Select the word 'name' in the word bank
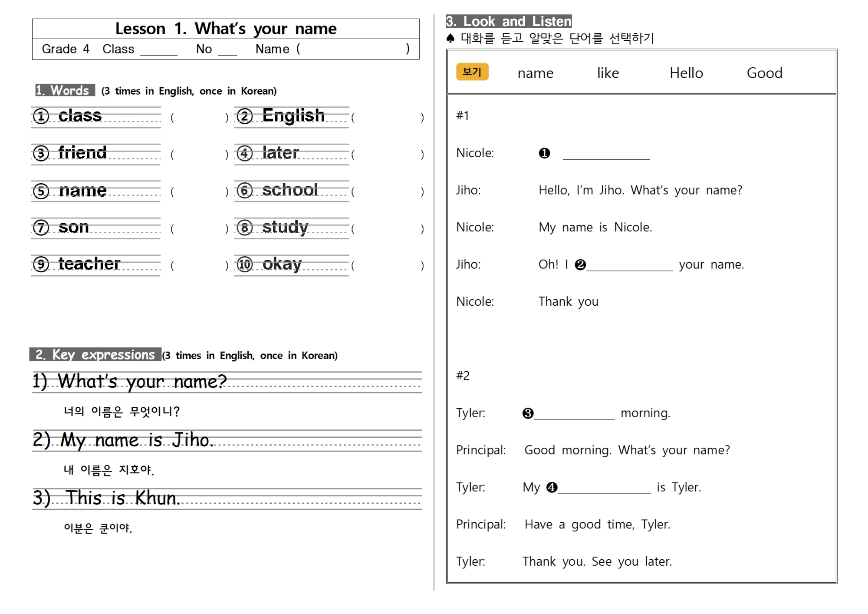Screen dimensions: 868x614 [536, 73]
